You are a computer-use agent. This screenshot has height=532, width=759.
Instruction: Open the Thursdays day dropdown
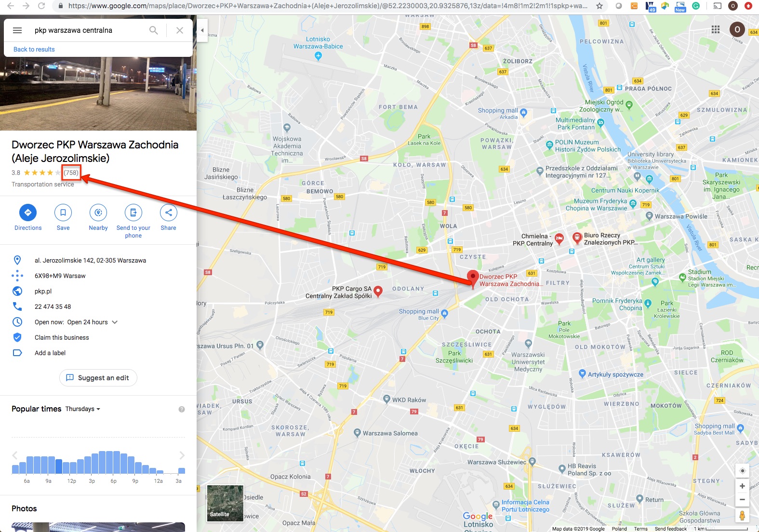click(x=83, y=409)
